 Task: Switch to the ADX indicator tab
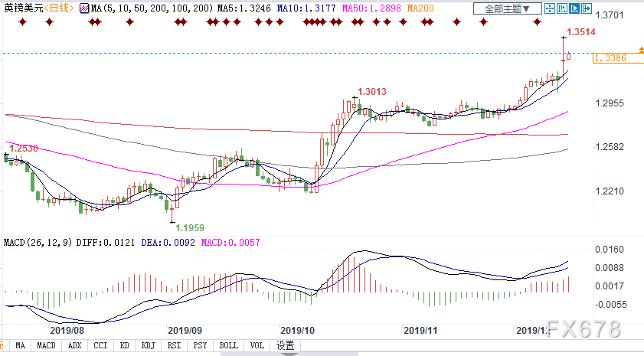[x=75, y=345]
